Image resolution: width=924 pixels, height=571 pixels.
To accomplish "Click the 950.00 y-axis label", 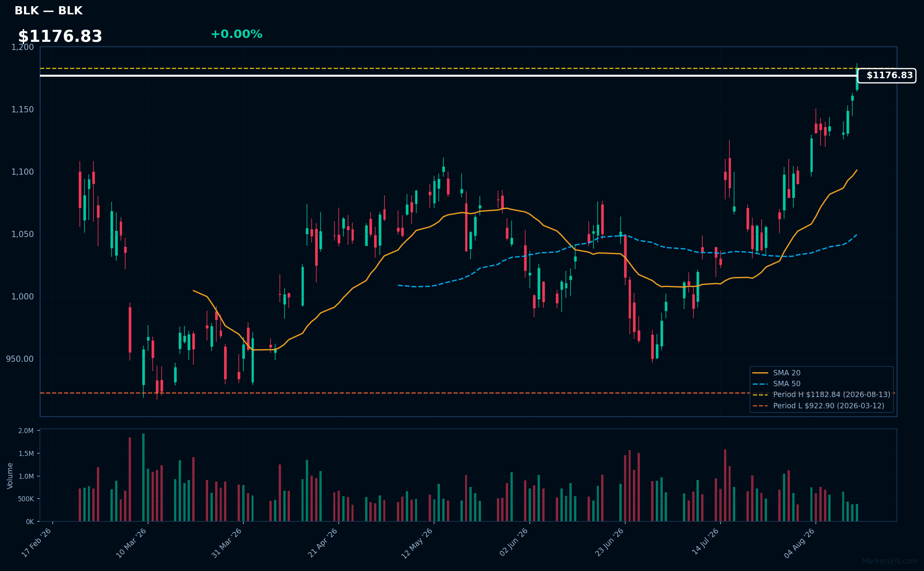I will 20,359.
